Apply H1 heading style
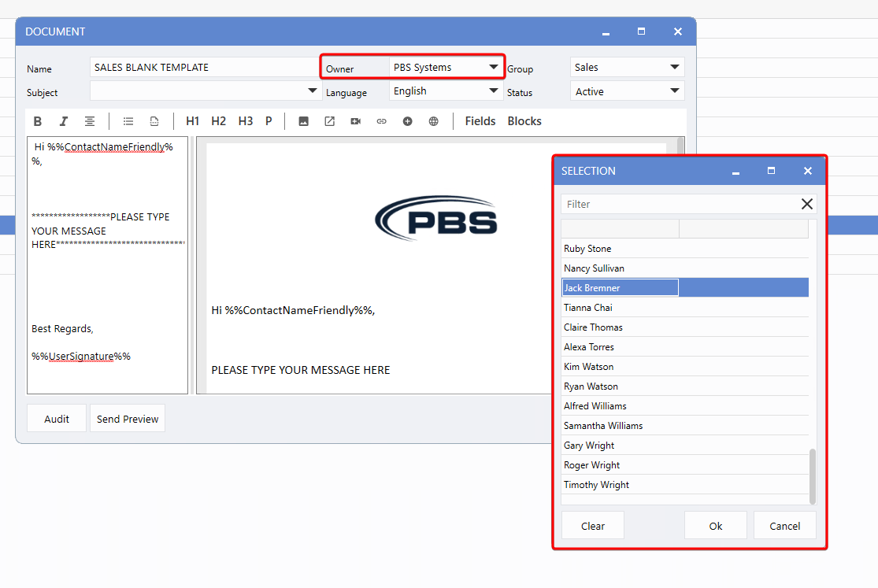Screen dimensions: 878x588 [193, 121]
